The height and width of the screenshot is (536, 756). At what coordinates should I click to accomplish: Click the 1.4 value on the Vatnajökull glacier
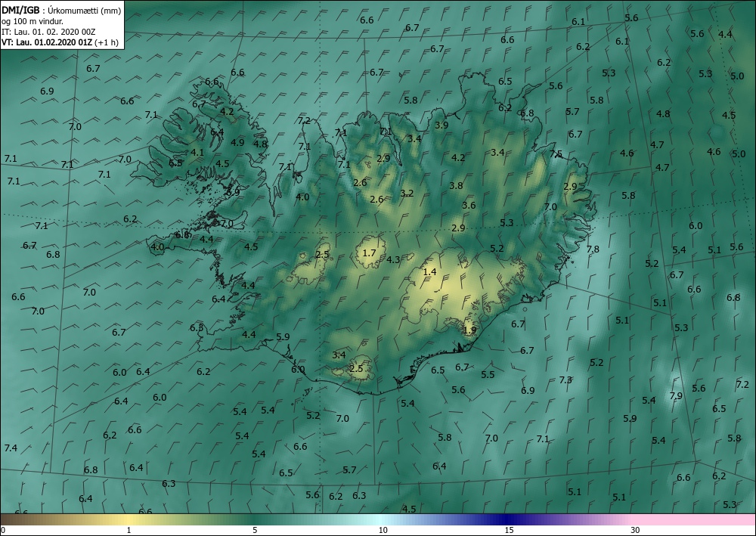tap(429, 272)
